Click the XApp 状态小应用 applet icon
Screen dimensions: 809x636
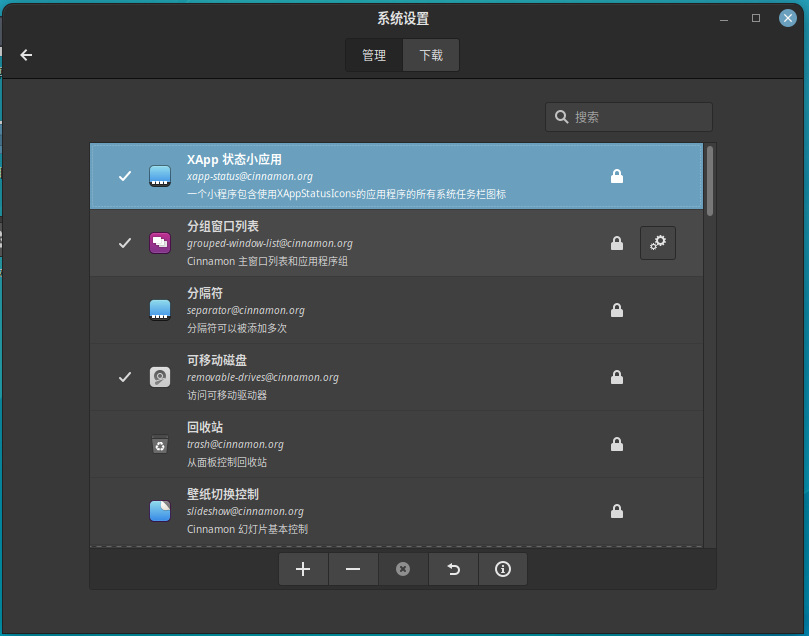coord(160,176)
